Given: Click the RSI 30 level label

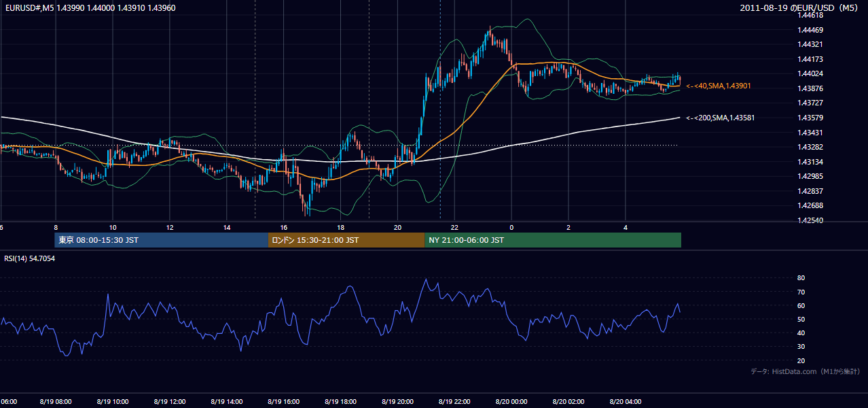Looking at the screenshot, I should point(801,347).
